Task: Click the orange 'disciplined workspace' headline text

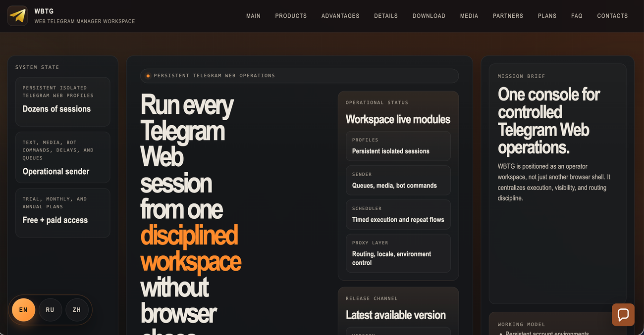Action: [x=191, y=248]
